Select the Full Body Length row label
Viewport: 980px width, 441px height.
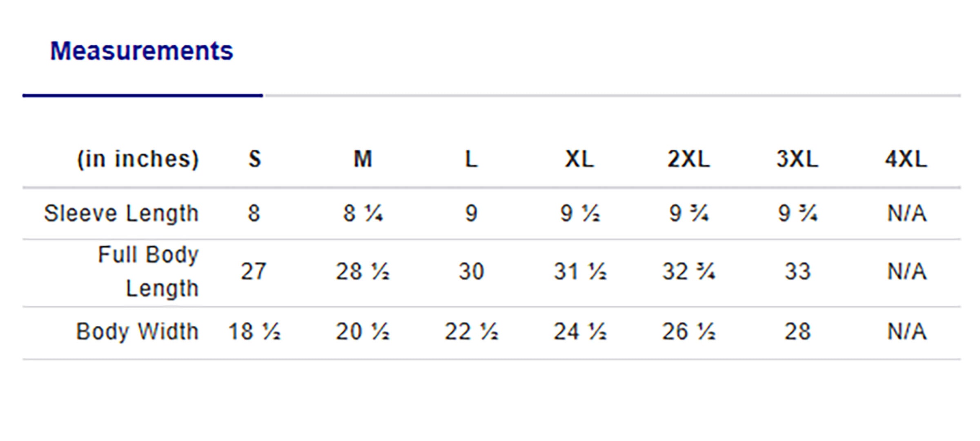[148, 272]
